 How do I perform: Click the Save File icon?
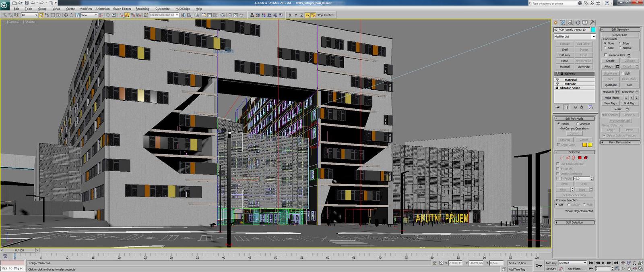coord(27,3)
